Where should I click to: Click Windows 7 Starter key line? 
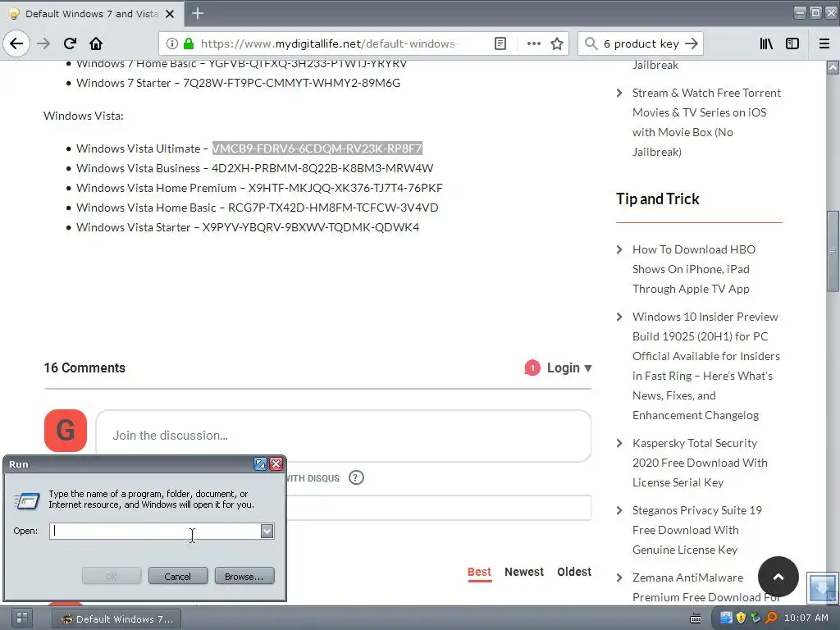238,83
